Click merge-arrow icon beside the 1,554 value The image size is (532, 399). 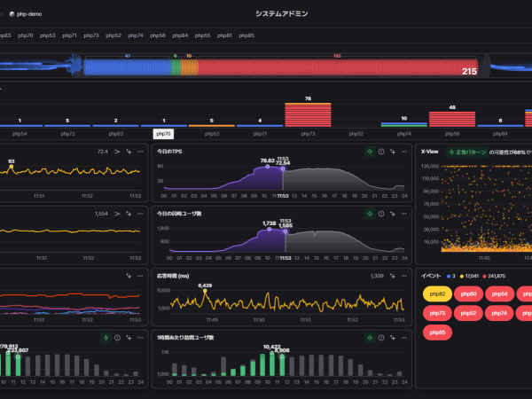click(117, 214)
